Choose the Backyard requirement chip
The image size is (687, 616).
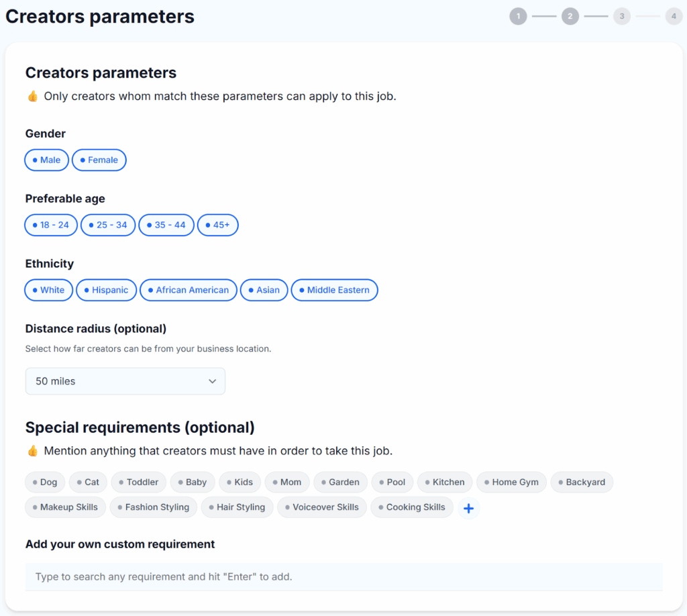point(582,482)
